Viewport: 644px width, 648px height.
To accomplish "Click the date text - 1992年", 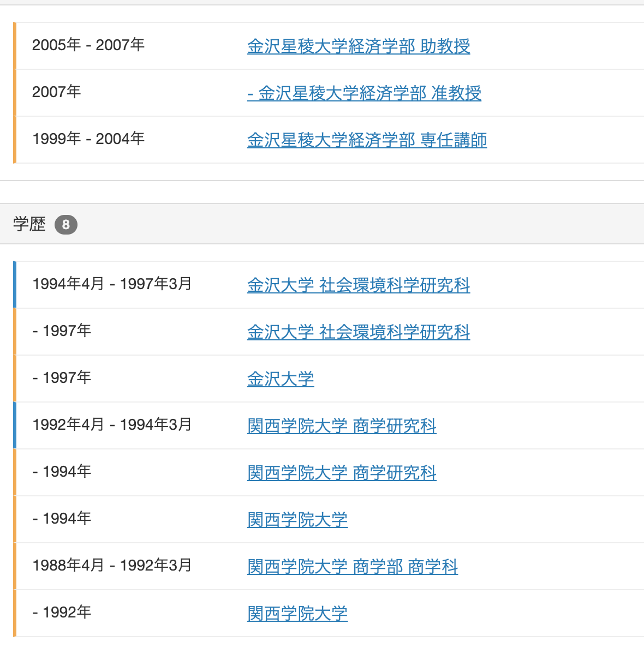I will pos(62,612).
